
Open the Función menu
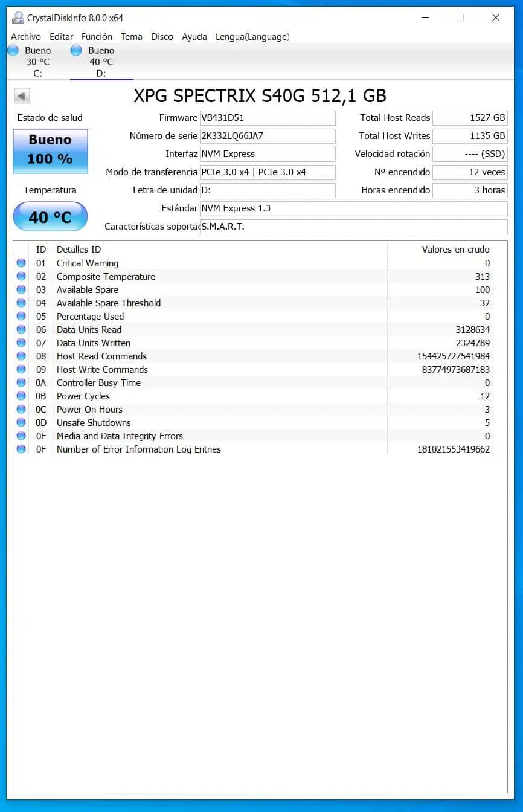click(97, 37)
